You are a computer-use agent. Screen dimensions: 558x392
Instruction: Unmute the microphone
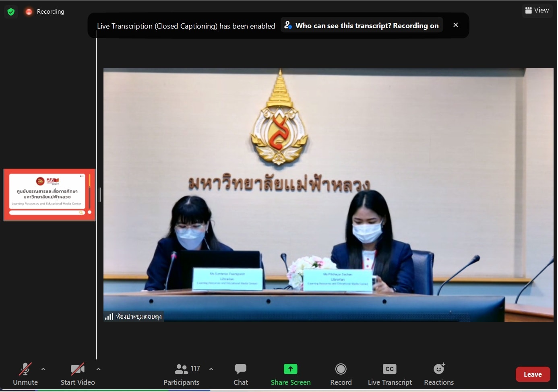[25, 374]
